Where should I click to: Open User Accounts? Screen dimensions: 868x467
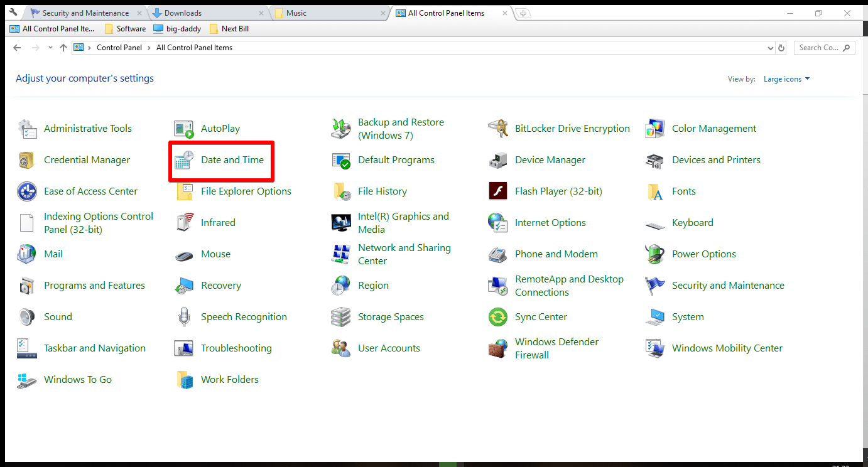pos(389,348)
